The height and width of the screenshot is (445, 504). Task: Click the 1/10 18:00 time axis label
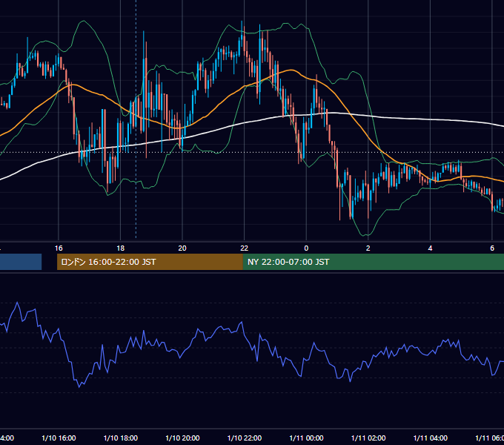click(x=121, y=438)
